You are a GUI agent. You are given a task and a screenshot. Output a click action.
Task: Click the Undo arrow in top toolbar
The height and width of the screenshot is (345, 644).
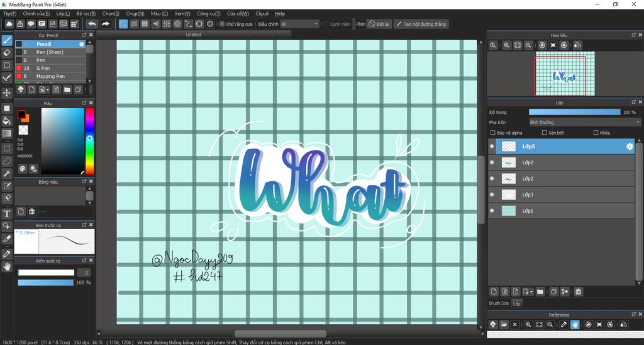[x=92, y=24]
